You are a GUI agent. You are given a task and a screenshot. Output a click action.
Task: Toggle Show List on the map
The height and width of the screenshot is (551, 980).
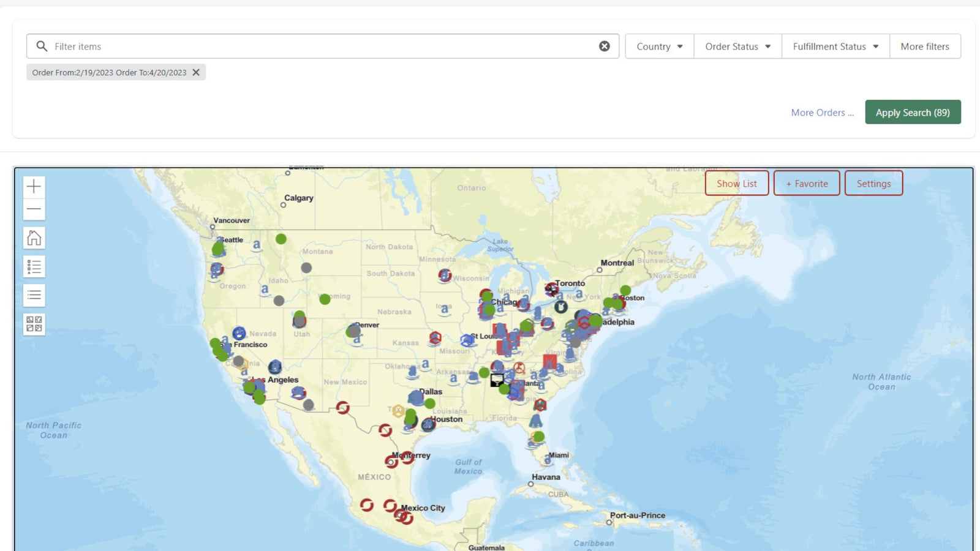point(737,183)
